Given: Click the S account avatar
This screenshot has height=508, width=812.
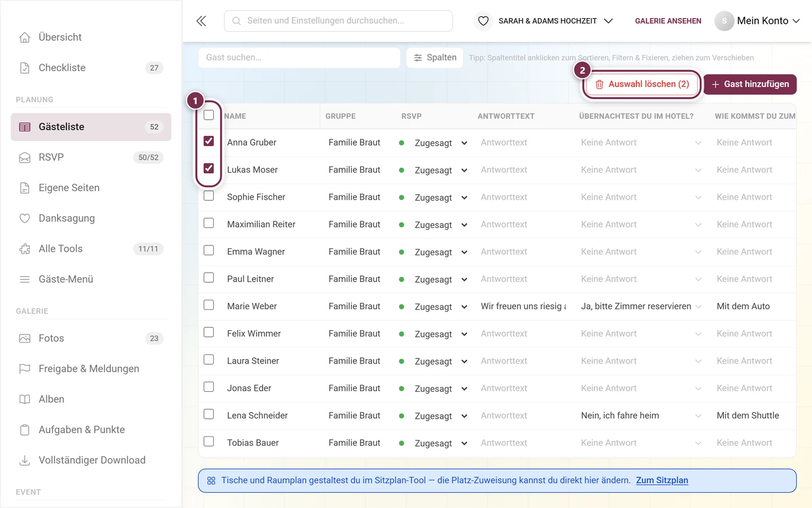Looking at the screenshot, I should pyautogui.click(x=724, y=21).
